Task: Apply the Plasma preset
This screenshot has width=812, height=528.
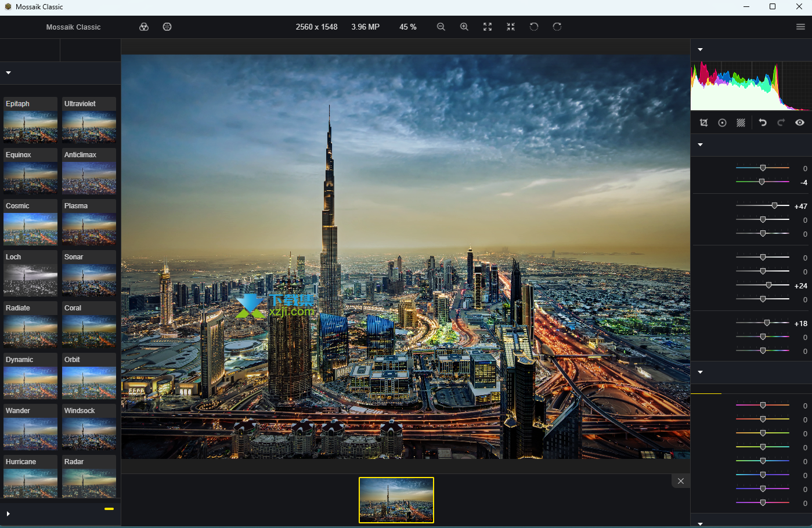Action: coord(89,222)
